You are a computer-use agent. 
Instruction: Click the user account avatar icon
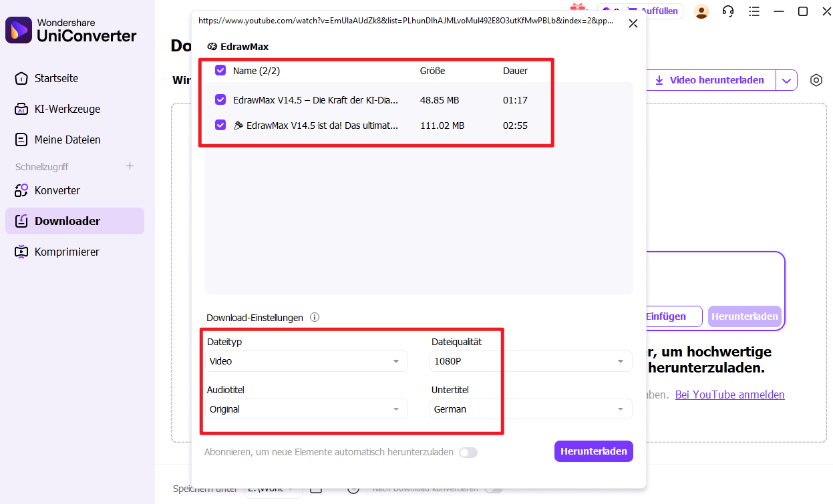(x=701, y=11)
